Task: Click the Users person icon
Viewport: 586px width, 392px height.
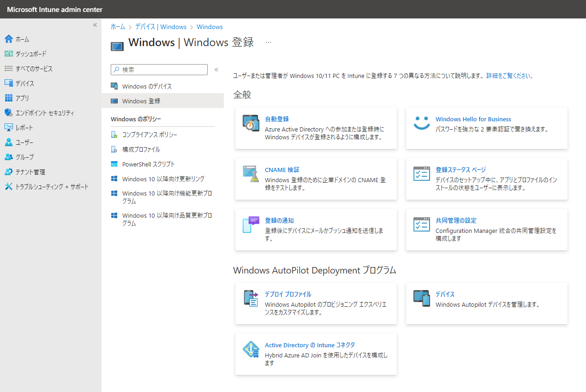Action: [x=8, y=143]
